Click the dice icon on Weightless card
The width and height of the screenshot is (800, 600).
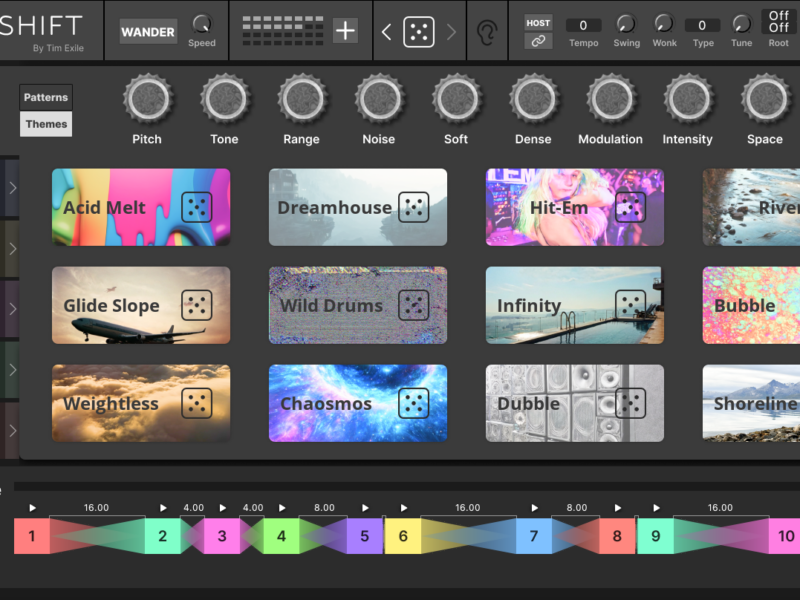point(197,403)
